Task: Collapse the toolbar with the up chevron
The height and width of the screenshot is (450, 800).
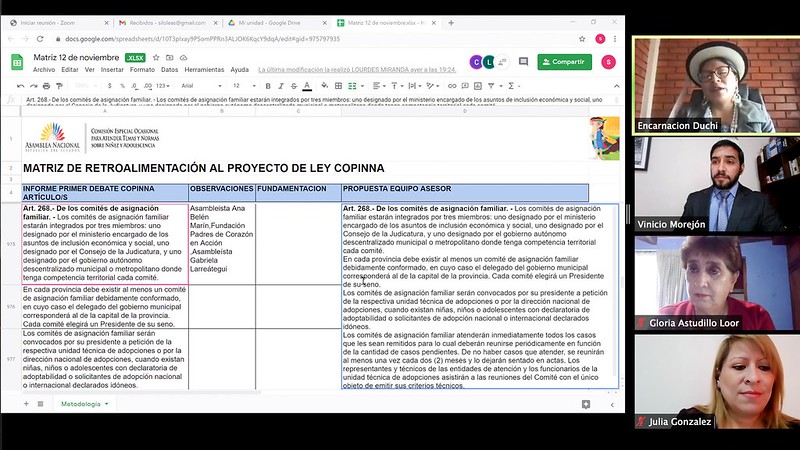Action: coord(616,86)
